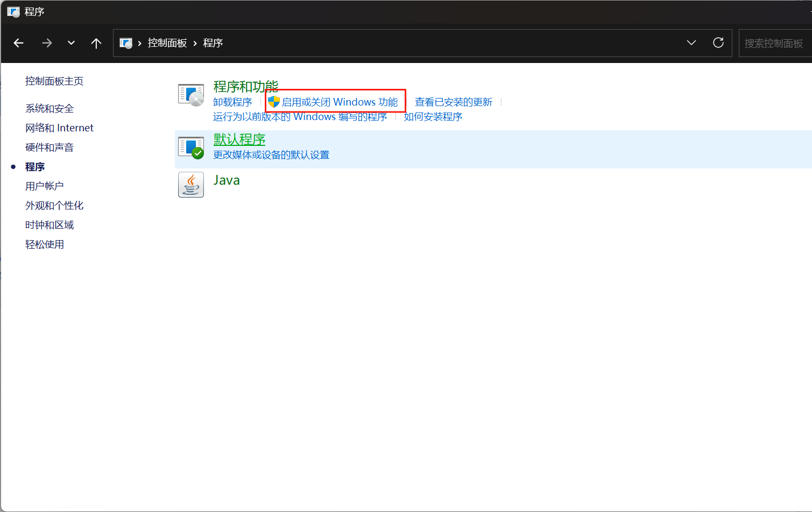Click the shield icon before 启用或关闭 Windows 功能
812x512 pixels.
click(x=274, y=102)
